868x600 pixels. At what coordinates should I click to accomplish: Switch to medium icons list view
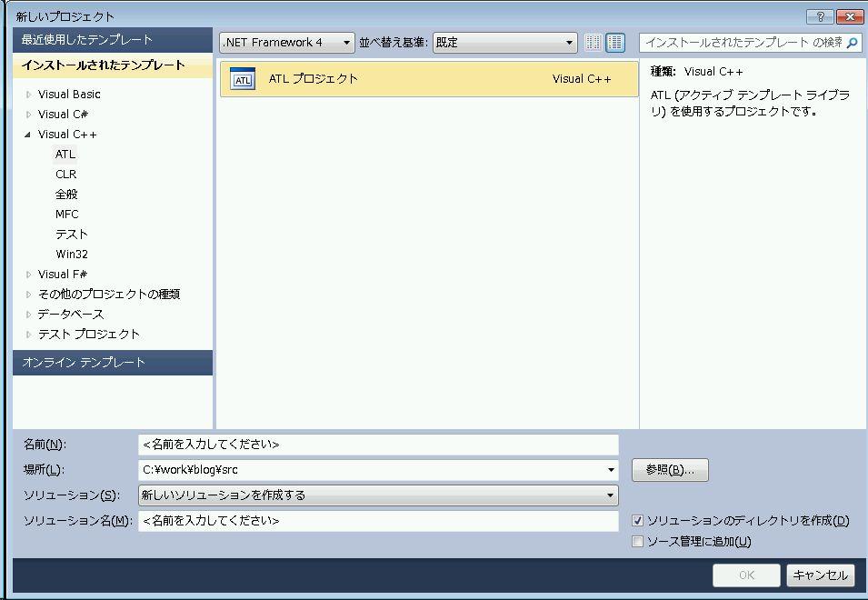point(615,43)
